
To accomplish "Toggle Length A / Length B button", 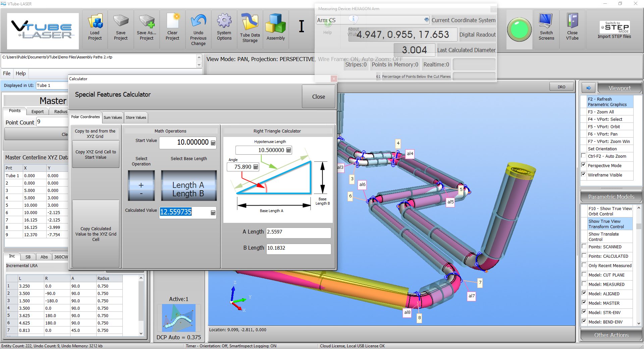I will (189, 186).
